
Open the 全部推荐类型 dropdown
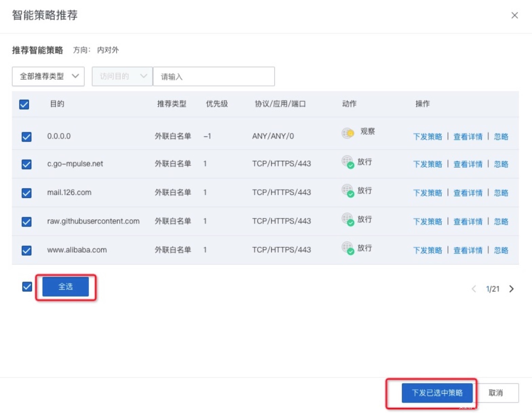[x=48, y=76]
